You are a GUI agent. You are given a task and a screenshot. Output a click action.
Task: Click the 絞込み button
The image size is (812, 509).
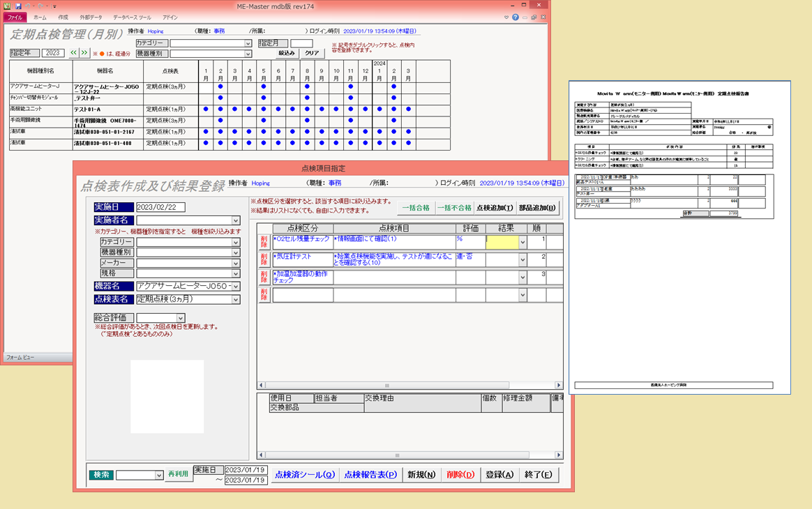tap(287, 53)
